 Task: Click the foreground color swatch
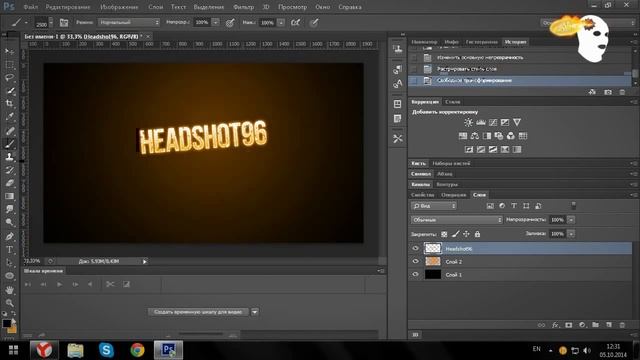tap(7, 323)
